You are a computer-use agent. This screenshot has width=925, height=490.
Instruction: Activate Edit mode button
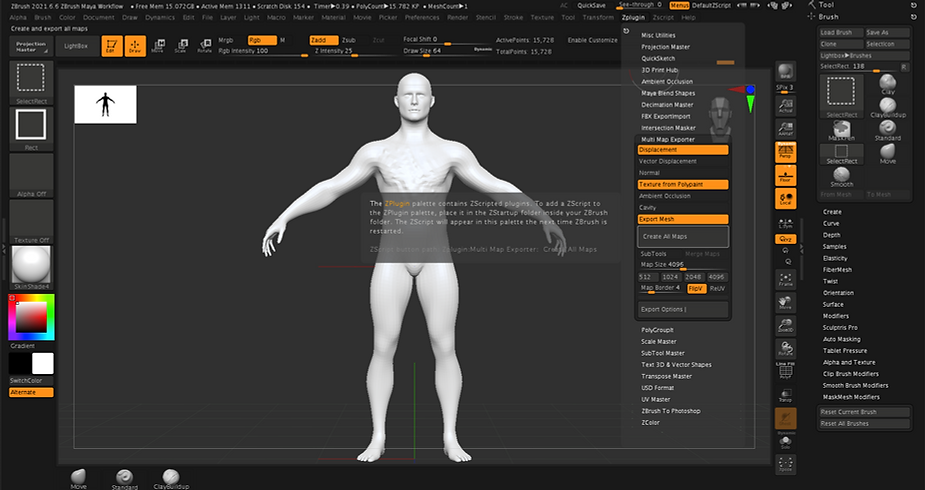pyautogui.click(x=112, y=46)
